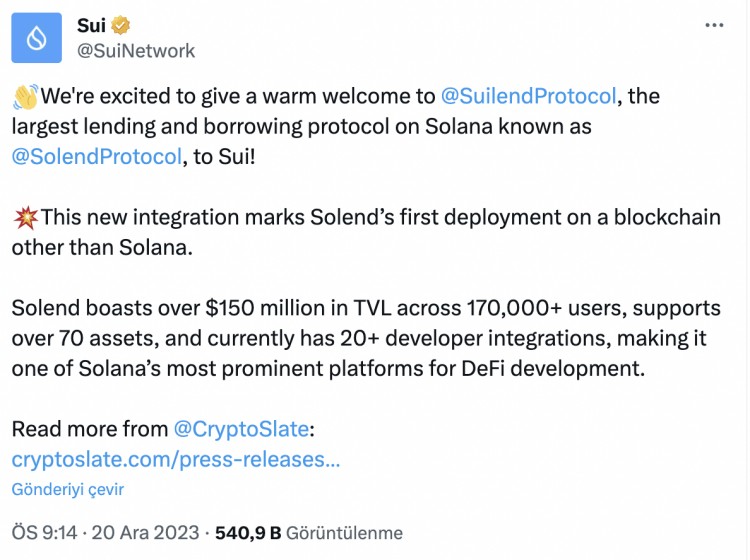This screenshot has height=560, width=750.
Task: Click the waving hand emoji
Action: [25, 97]
